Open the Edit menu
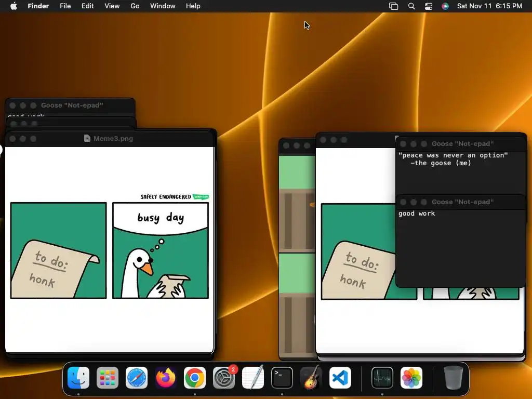 click(87, 6)
